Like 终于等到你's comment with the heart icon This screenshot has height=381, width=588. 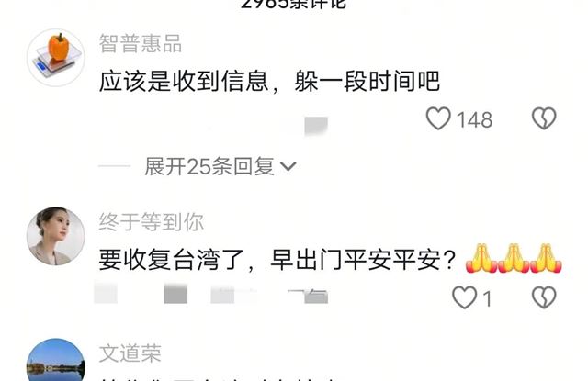(464, 297)
